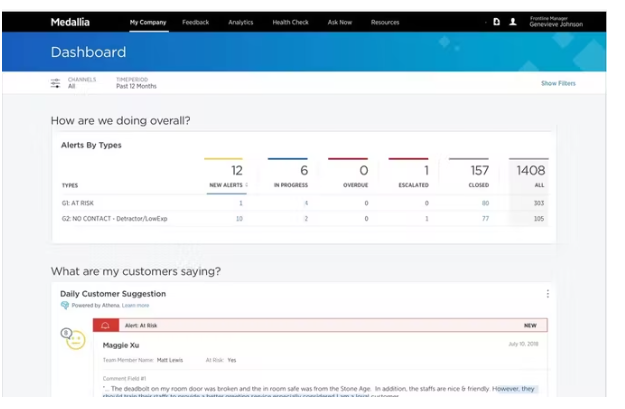Open the Analytics tab

pos(240,22)
